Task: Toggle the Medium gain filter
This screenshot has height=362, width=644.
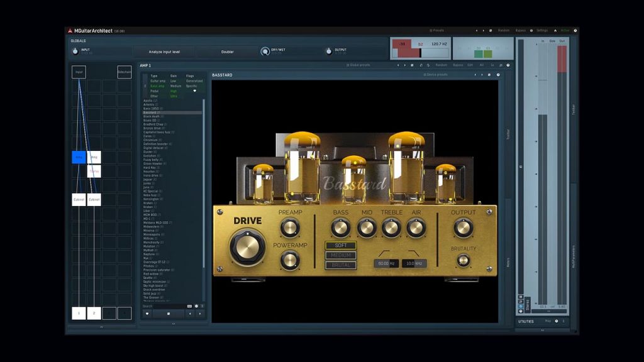Action: (x=176, y=86)
